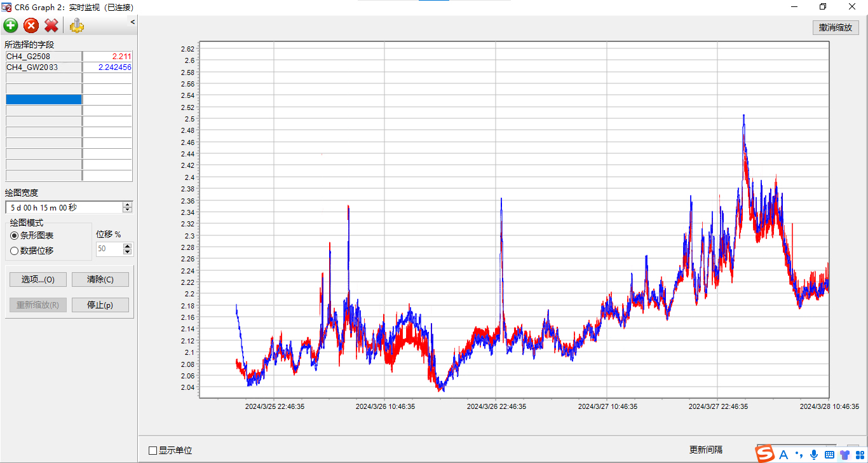Enable the 显示单位 checkbox
Viewport: 868px width, 463px height.
coord(153,450)
